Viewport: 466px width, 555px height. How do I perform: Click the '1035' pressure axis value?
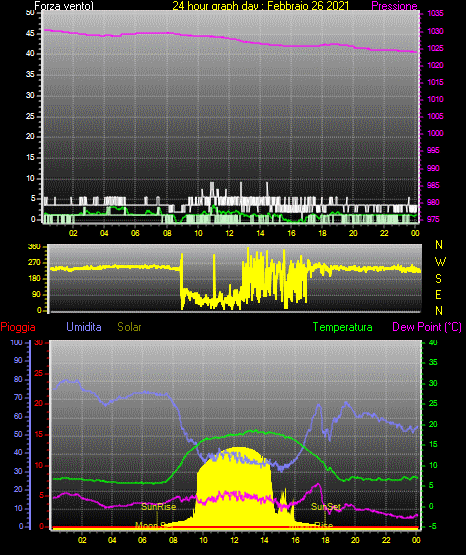(x=435, y=13)
